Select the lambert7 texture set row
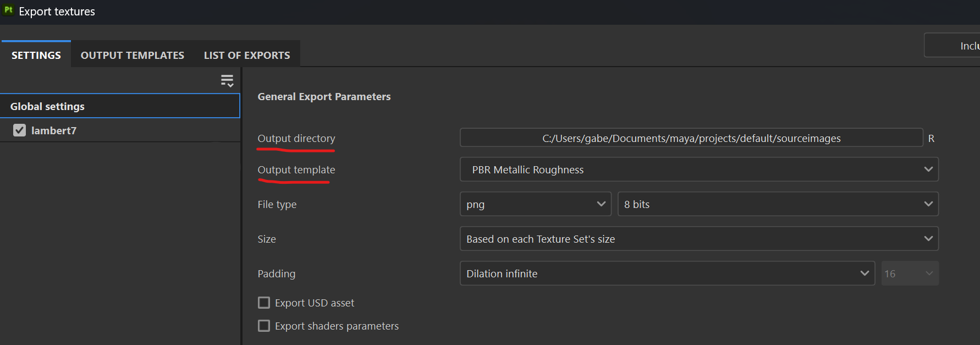The image size is (980, 345). click(x=120, y=130)
